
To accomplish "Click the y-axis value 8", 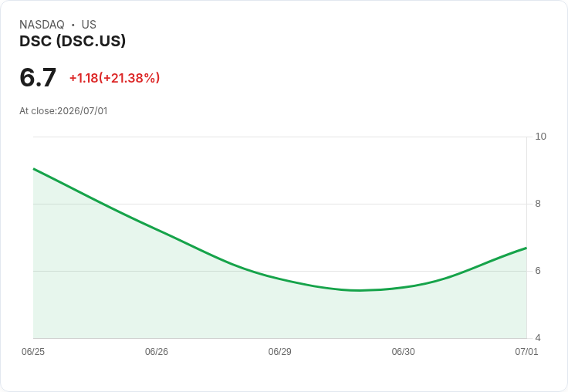I will click(x=538, y=204).
